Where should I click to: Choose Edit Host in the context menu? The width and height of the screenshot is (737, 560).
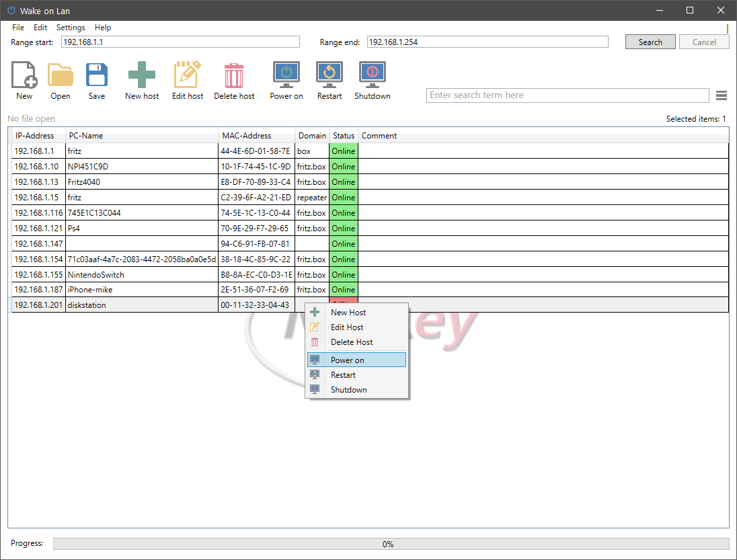click(356, 327)
